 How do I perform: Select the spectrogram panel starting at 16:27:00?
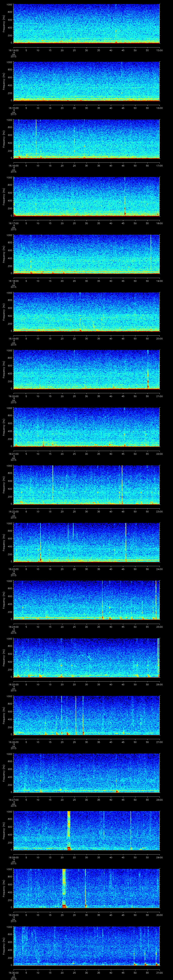[87, 773]
